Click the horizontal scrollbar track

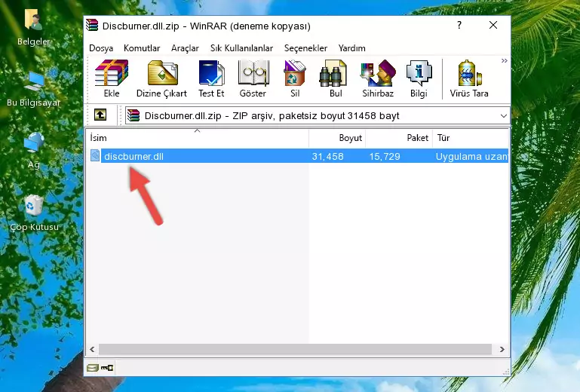(x=295, y=350)
